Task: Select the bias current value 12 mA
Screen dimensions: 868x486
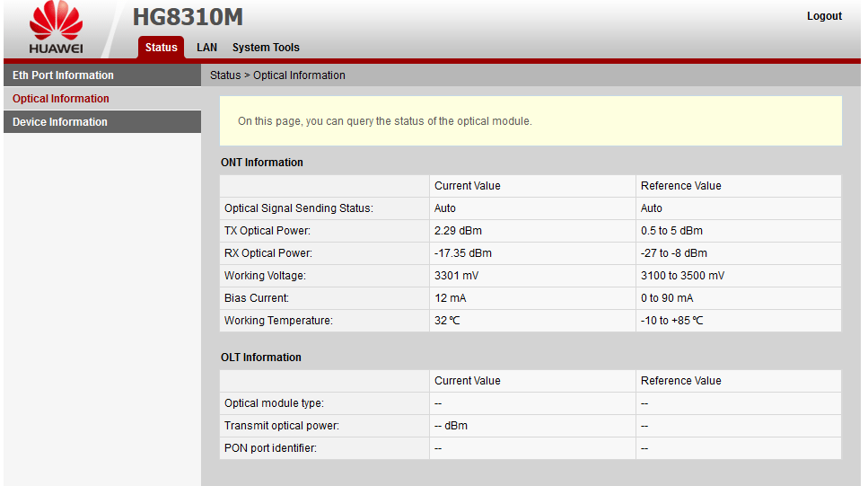Action: pyautogui.click(x=450, y=298)
